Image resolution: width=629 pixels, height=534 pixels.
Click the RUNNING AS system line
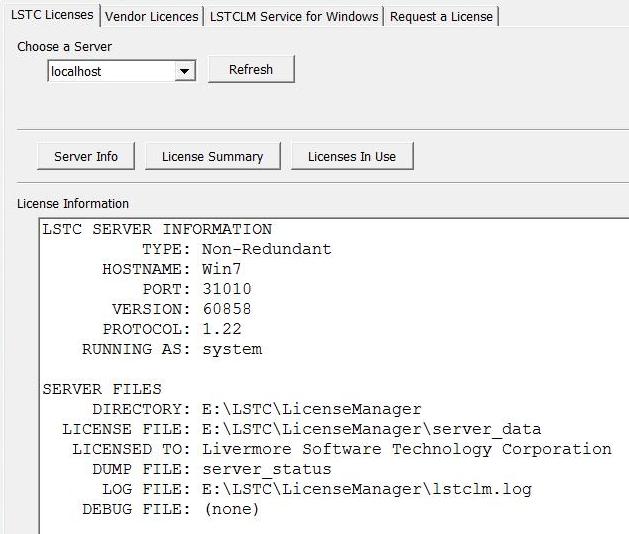pyautogui.click(x=171, y=349)
